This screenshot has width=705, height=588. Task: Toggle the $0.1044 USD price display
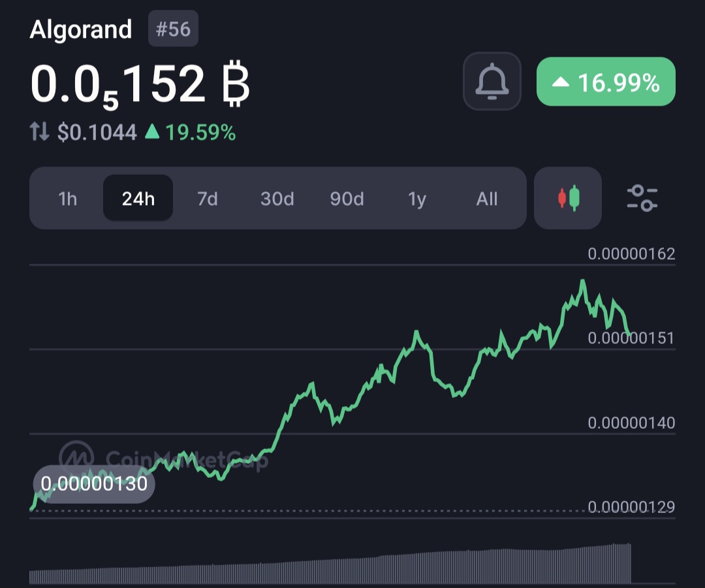point(97,132)
